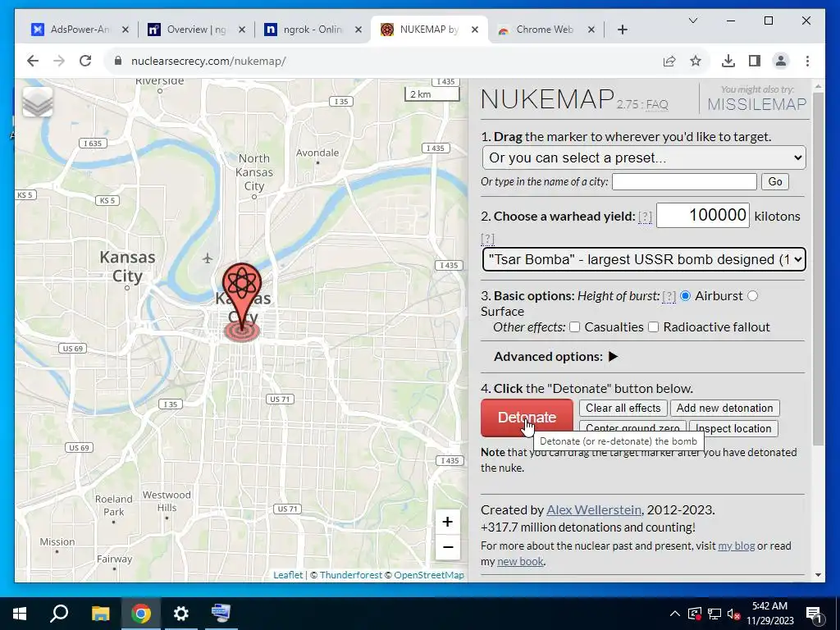Select the NUKEMAP tab
840x630 pixels.
pyautogui.click(x=428, y=30)
